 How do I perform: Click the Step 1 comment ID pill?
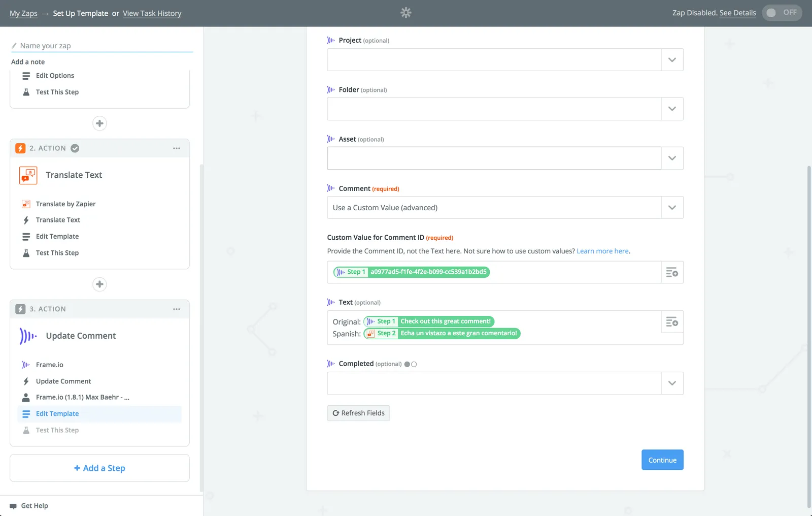412,272
